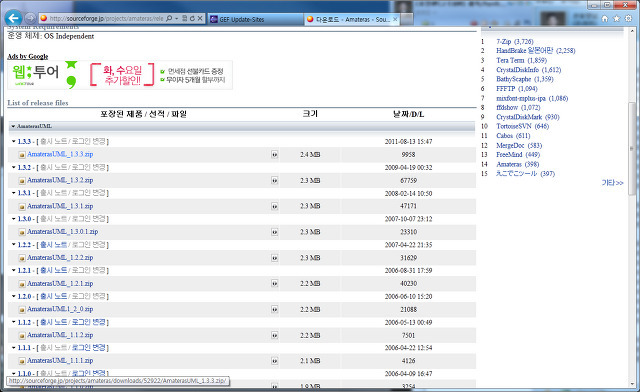
Task: Open the browser Home icon
Action: tap(605, 18)
